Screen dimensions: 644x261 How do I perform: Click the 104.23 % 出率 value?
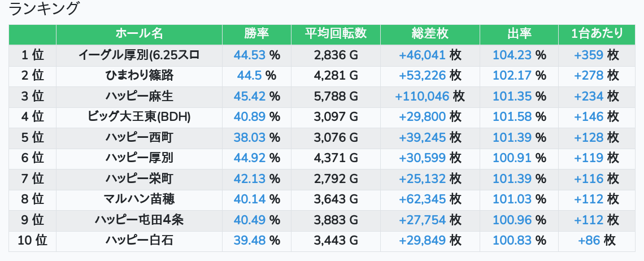(519, 55)
